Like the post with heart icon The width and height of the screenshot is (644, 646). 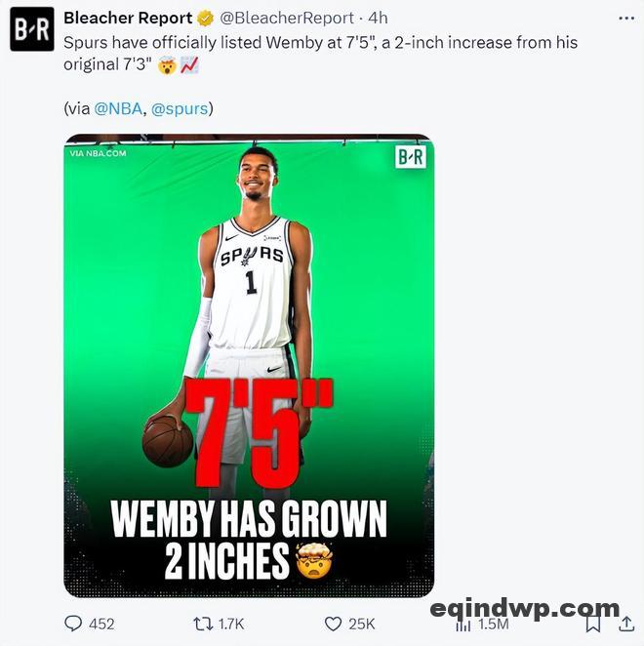(333, 624)
